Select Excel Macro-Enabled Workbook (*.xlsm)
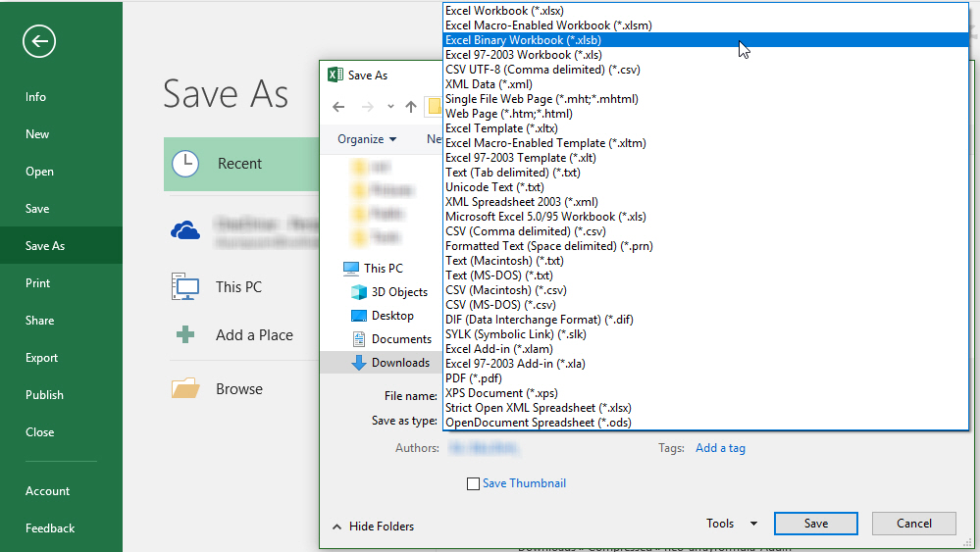Viewport: 980px width, 552px height. click(x=705, y=25)
